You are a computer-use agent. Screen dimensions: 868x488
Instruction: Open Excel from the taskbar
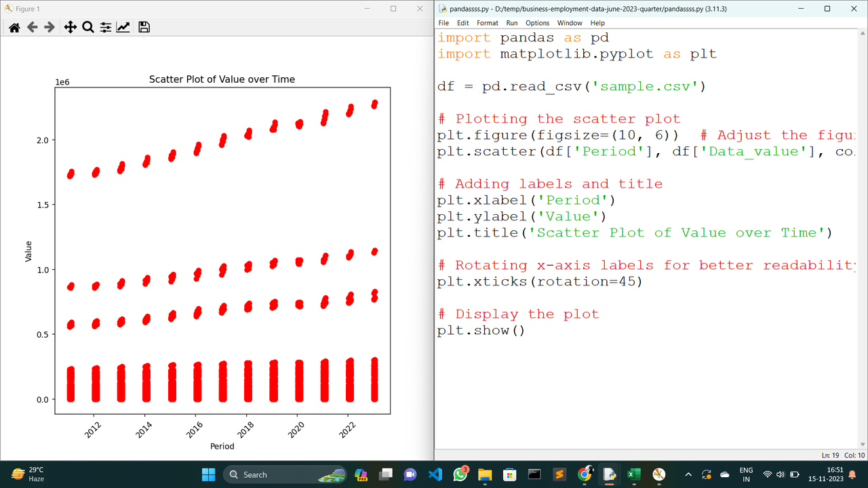(634, 474)
